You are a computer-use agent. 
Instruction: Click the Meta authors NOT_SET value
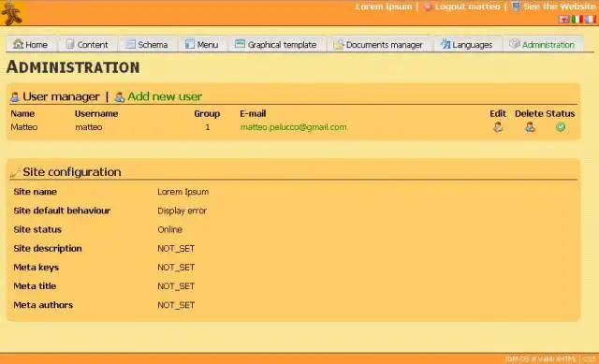tap(176, 305)
